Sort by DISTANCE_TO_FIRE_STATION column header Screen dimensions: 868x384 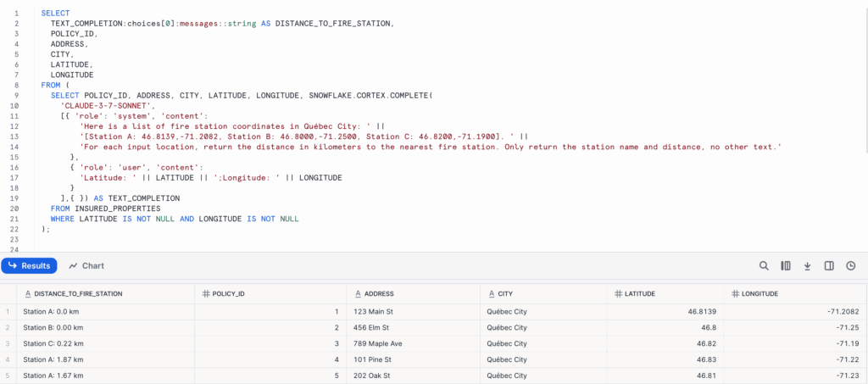(78, 294)
